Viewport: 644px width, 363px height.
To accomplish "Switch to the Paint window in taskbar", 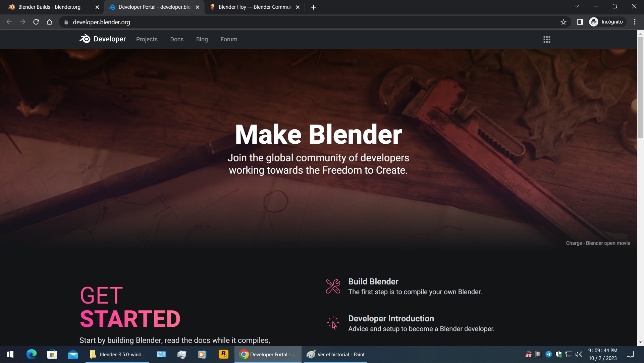I will point(335,355).
